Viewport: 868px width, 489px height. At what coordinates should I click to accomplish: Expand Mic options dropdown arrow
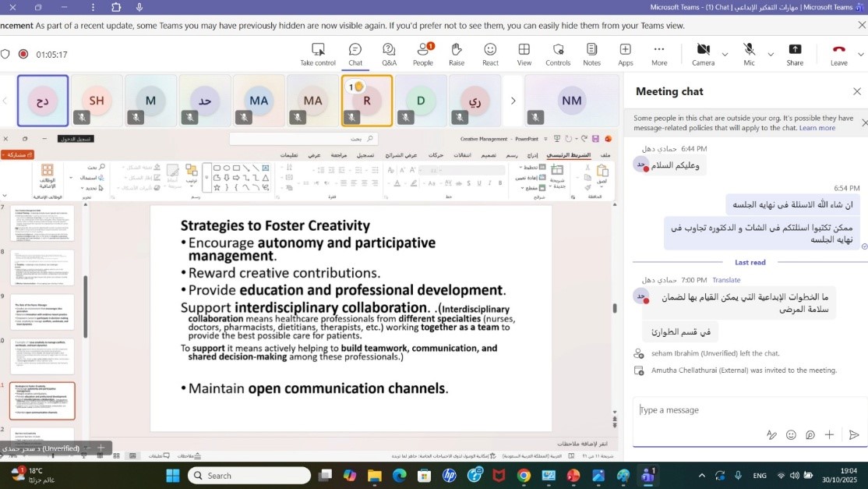tap(771, 55)
